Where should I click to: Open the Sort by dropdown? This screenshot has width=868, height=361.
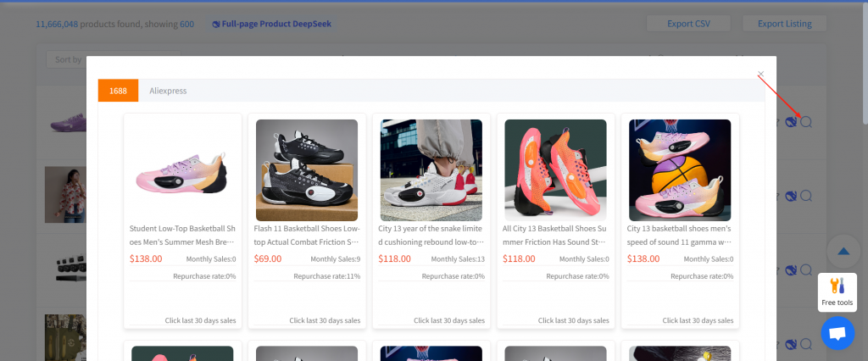pos(114,59)
